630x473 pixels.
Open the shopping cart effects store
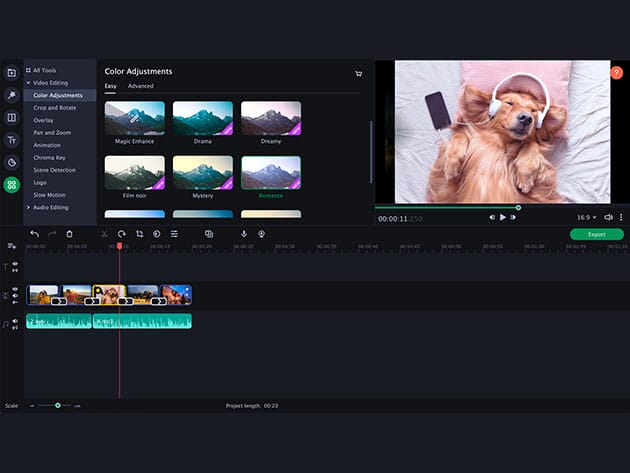tap(359, 73)
